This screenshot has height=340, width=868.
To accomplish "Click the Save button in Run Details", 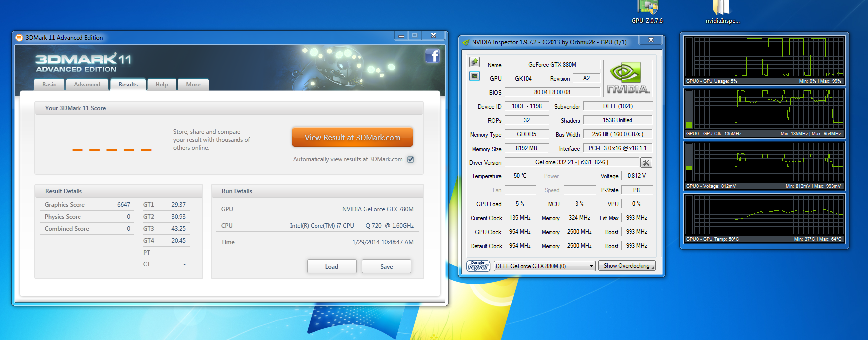I will tap(387, 267).
